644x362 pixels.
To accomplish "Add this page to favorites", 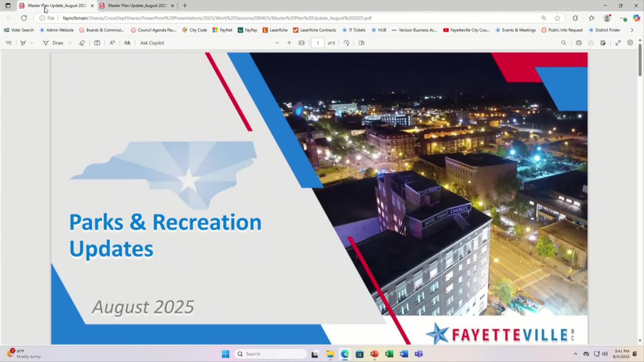I will point(557,18).
